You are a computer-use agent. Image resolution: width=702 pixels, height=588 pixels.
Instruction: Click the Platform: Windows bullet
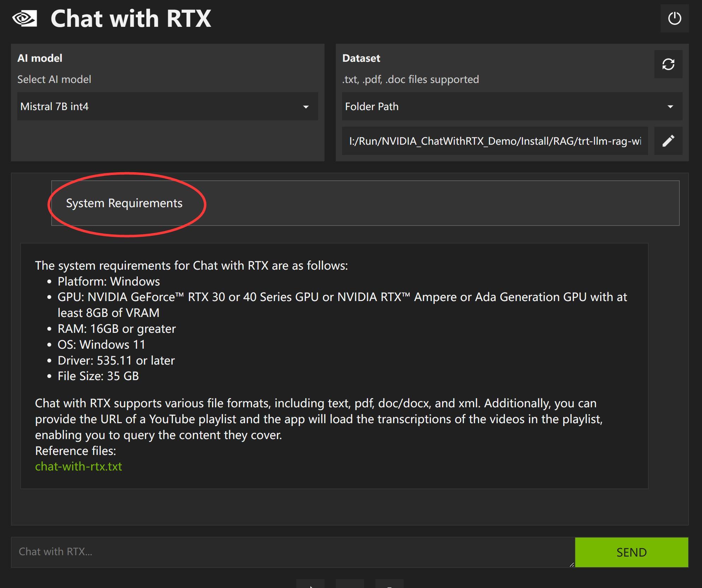(x=109, y=281)
